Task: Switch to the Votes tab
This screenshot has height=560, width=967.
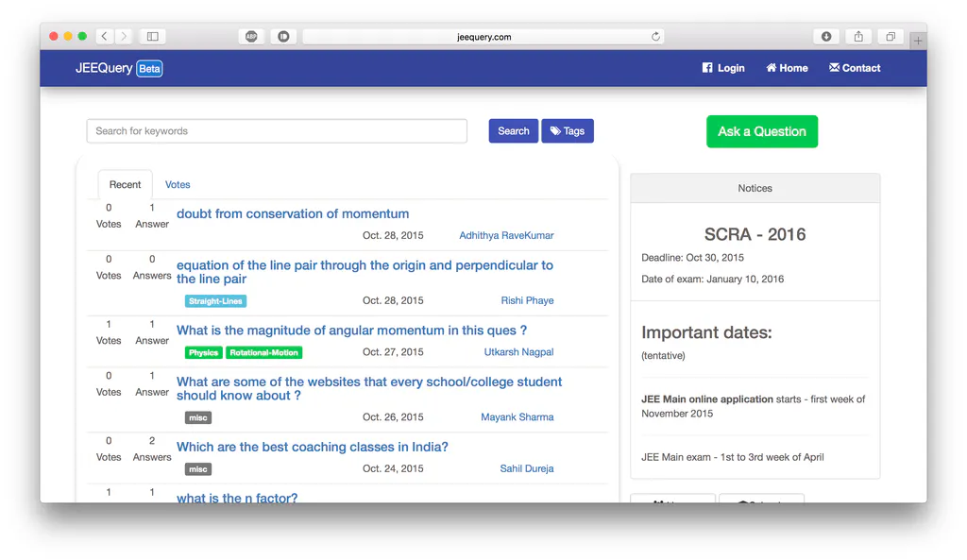Action: pos(178,184)
